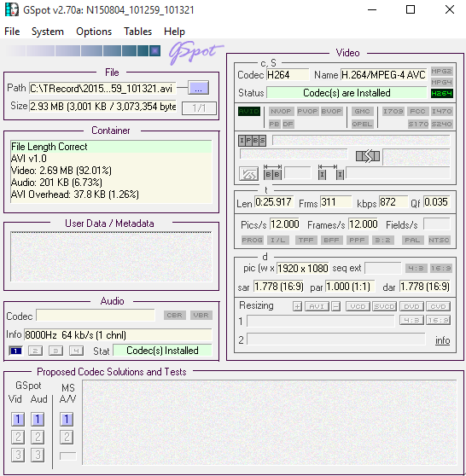Click the TFF indicator
This screenshot has height=476, width=466.
click(306, 240)
